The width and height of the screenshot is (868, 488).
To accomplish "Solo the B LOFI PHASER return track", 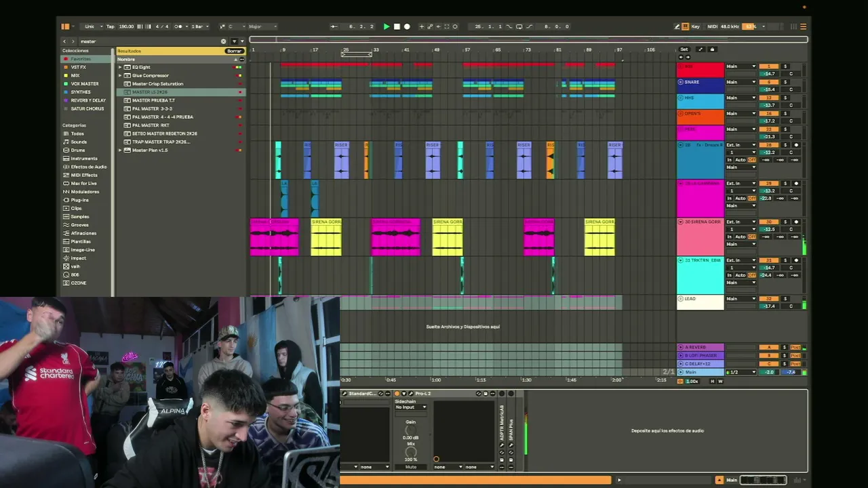I will pos(785,356).
